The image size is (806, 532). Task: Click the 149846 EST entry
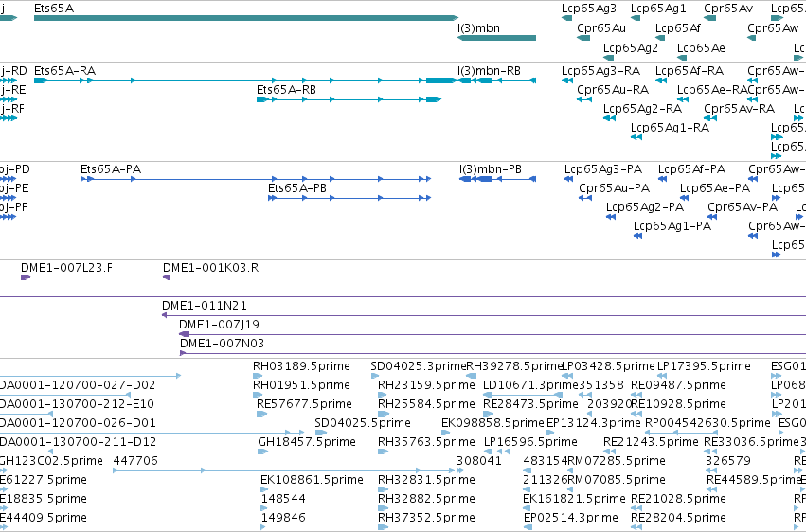tap(263, 527)
